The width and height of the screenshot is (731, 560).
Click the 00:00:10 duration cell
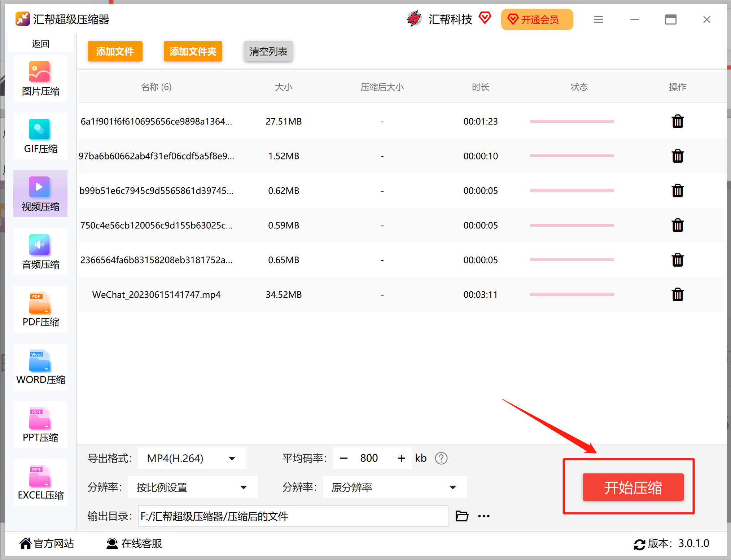481,156
